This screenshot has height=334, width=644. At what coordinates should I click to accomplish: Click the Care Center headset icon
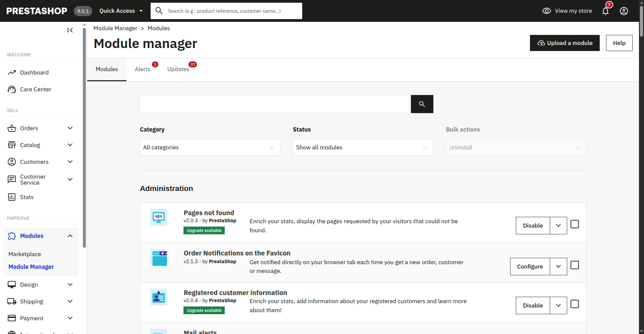tap(12, 89)
